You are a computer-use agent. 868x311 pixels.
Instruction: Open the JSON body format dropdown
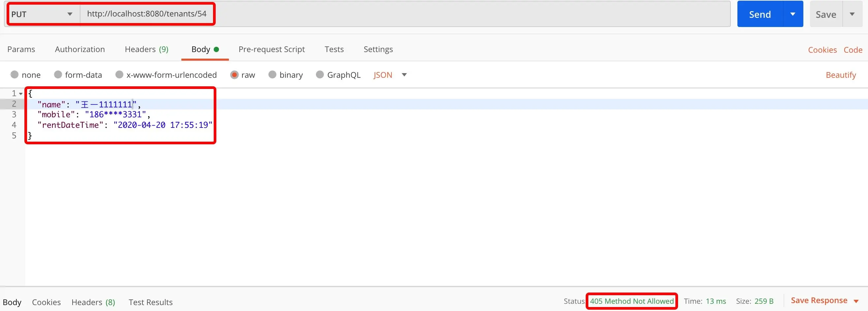(x=390, y=75)
